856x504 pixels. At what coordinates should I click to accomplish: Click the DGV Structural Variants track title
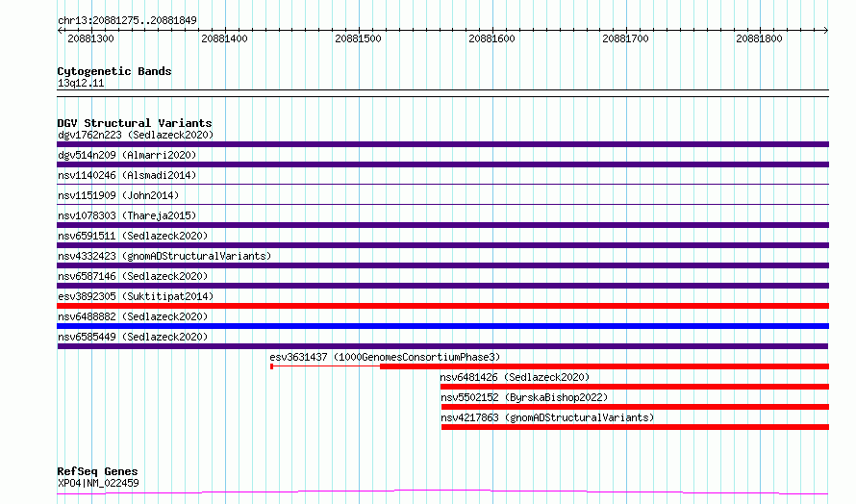135,123
